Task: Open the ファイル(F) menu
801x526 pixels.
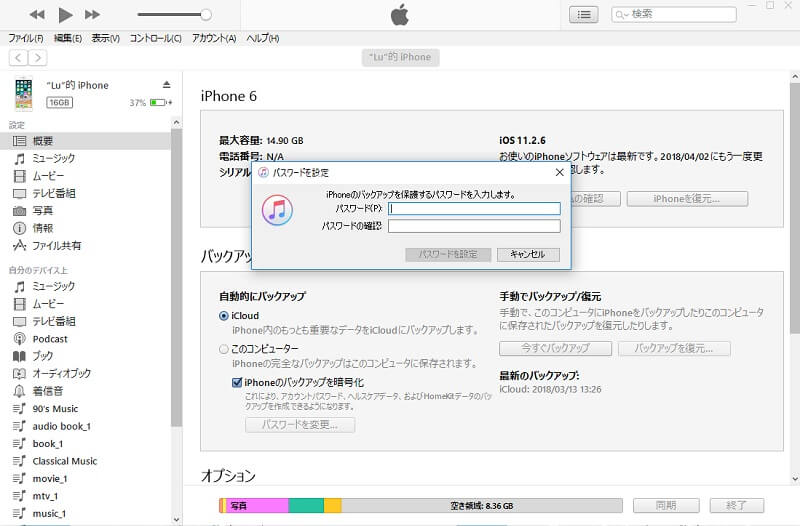Action: (26, 38)
